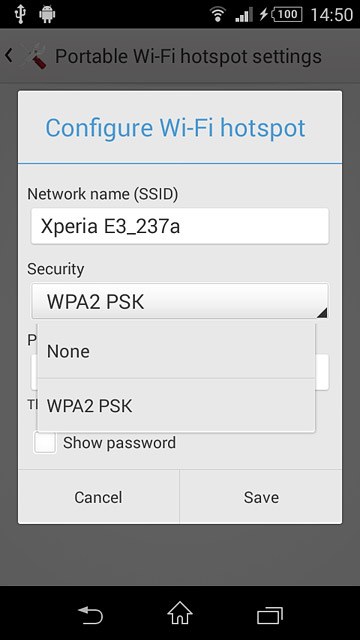Tap the Show password label
The width and height of the screenshot is (360, 640).
click(119, 443)
